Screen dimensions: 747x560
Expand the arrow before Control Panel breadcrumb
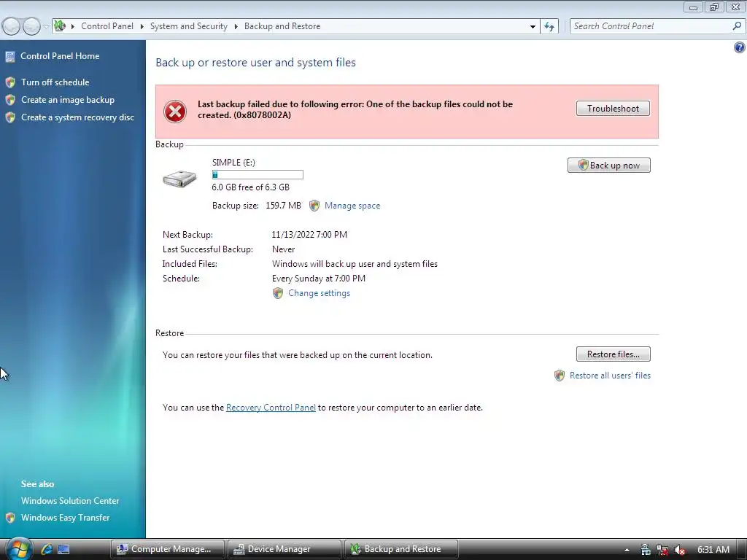pos(73,26)
